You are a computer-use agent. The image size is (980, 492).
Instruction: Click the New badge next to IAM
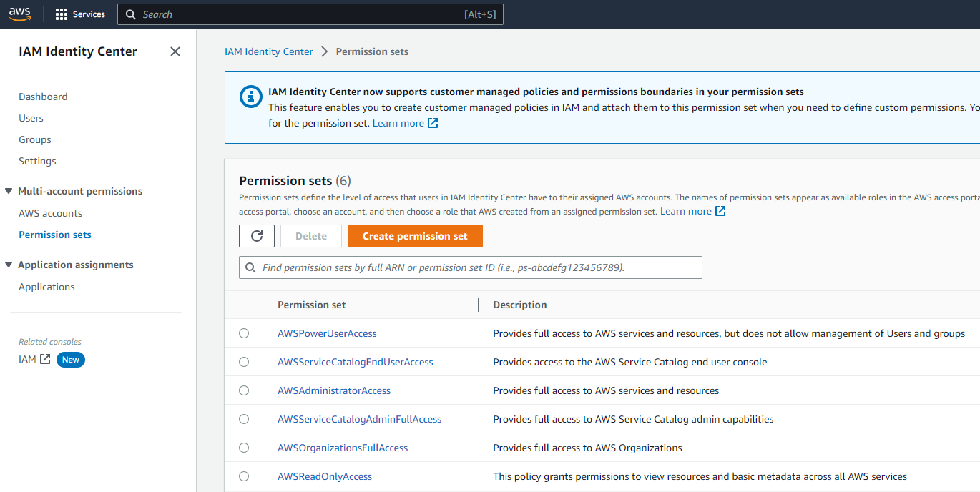tap(71, 359)
